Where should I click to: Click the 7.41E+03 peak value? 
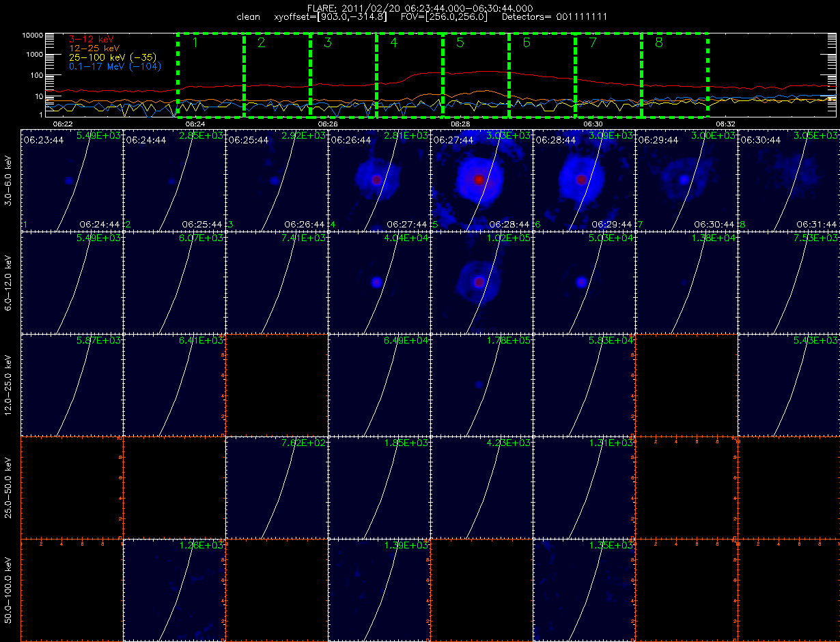[304, 238]
